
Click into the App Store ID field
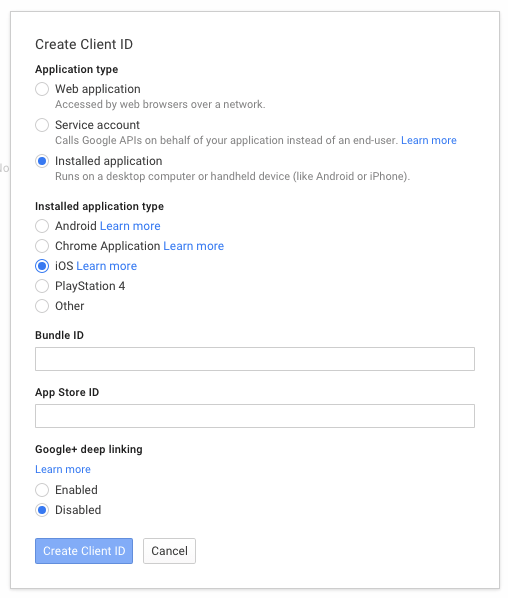point(255,416)
